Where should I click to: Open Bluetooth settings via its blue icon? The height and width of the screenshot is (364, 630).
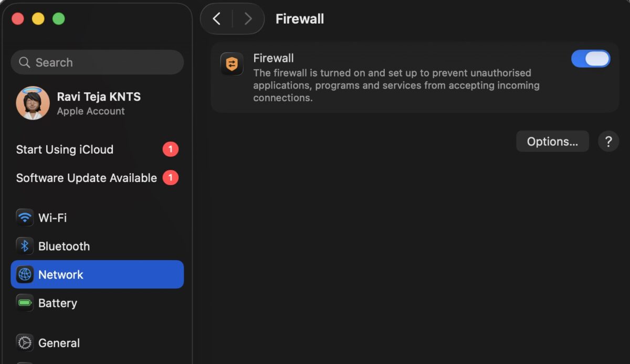pyautogui.click(x=25, y=246)
